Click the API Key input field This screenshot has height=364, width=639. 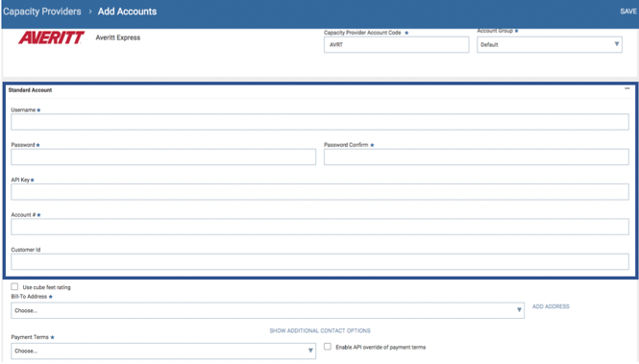coord(319,192)
